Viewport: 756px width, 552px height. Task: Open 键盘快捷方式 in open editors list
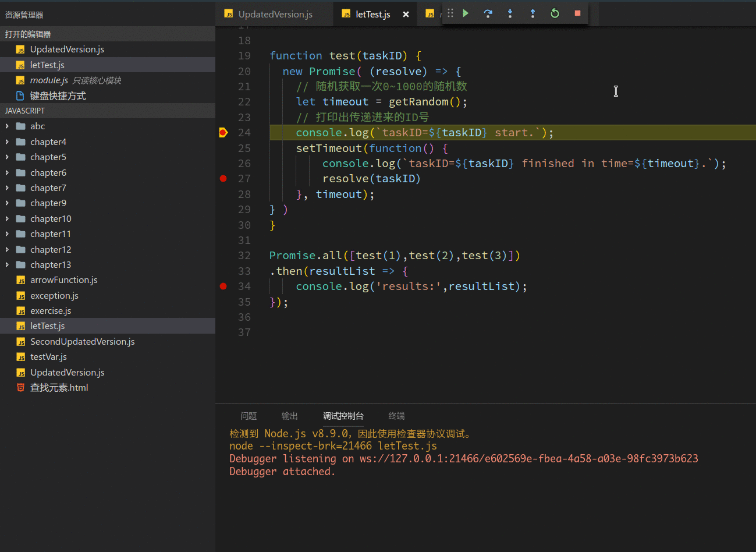58,96
